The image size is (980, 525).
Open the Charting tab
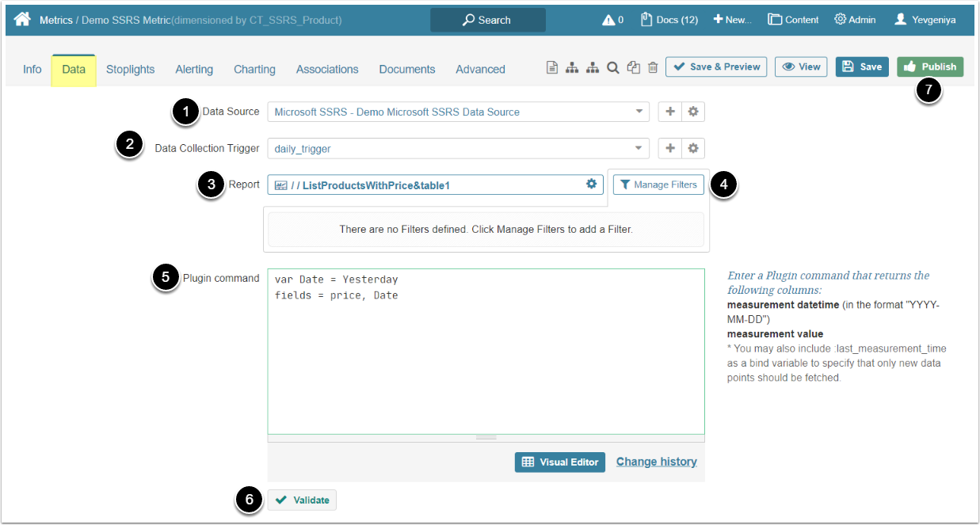[x=254, y=69]
